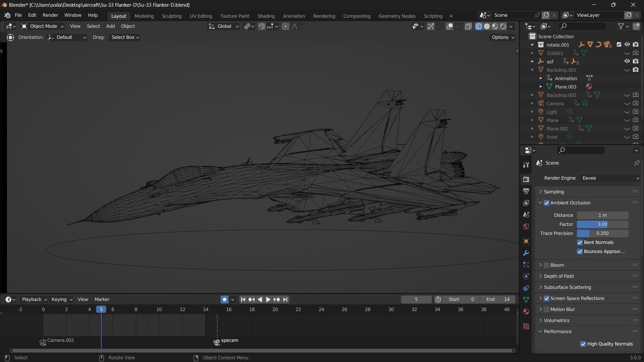Switch to the Modeling workspace tab
The width and height of the screenshot is (644, 362).
(144, 16)
